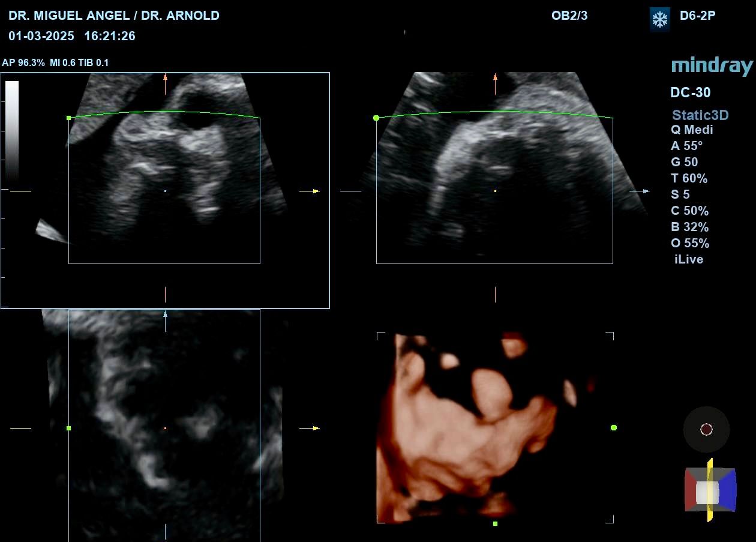Click the D6-2P probe label

[x=697, y=16]
